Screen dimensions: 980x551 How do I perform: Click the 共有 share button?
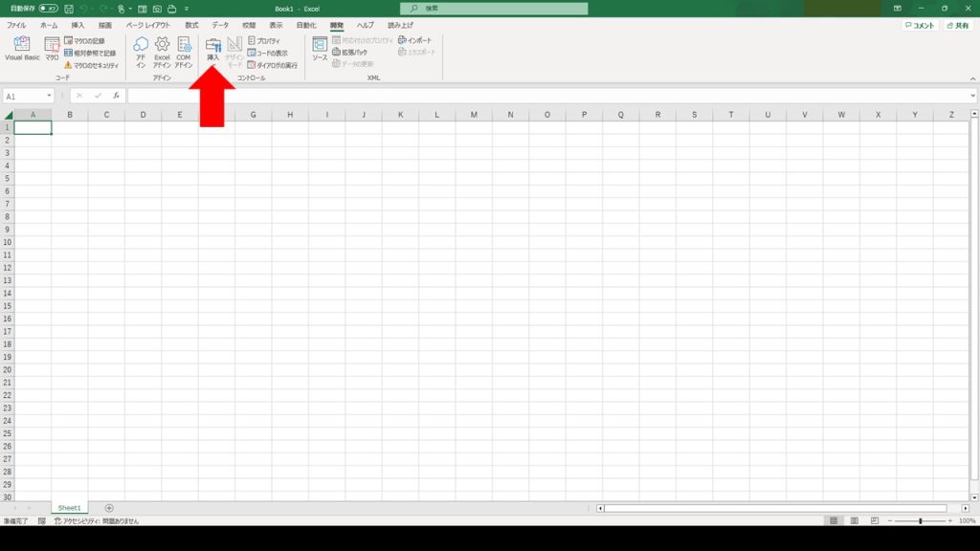pos(956,26)
